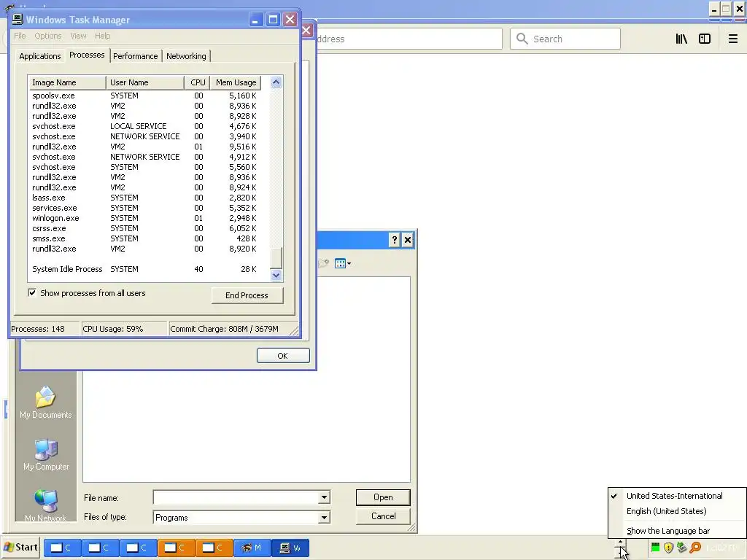
Task: Select svchost.exe row owned by LOCAL SERVICE
Action: (145, 126)
